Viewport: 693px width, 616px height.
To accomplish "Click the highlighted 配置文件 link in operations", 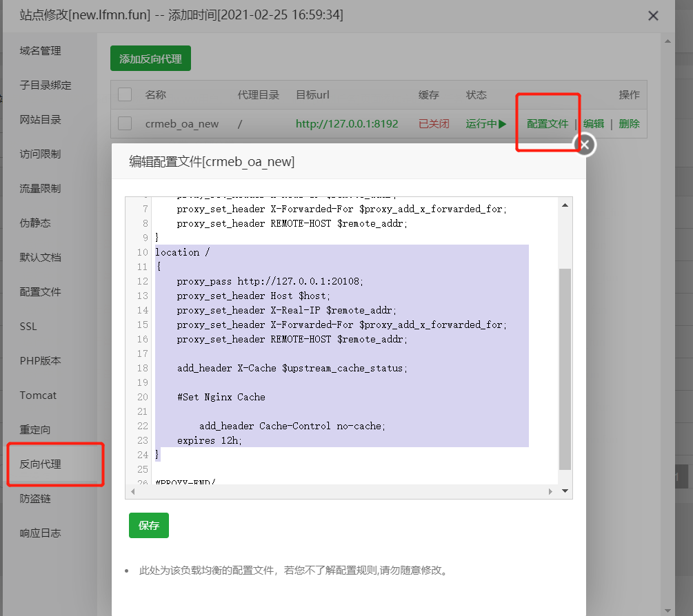I will [547, 123].
